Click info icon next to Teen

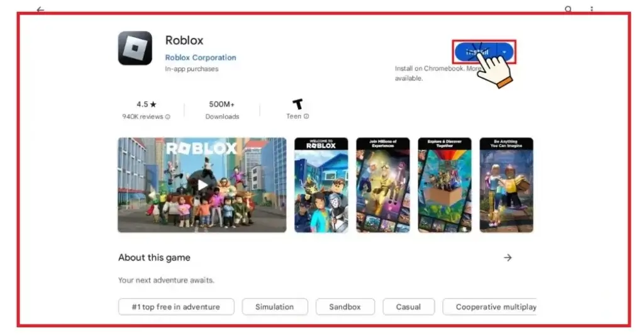click(x=306, y=116)
